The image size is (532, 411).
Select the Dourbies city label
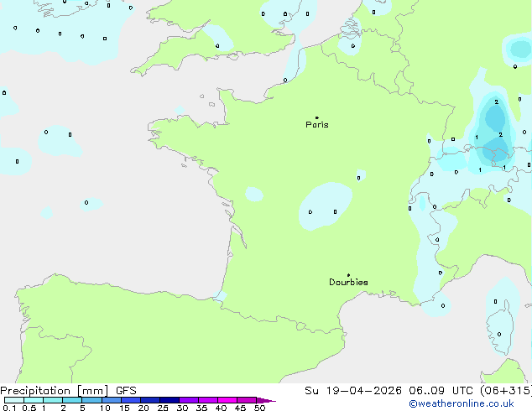[348, 283]
